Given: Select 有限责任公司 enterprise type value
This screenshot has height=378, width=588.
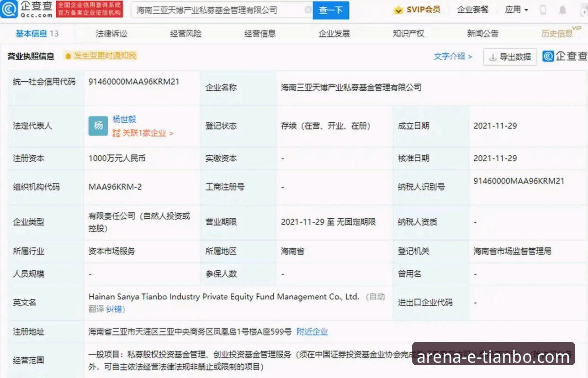Looking at the screenshot, I should [139, 222].
